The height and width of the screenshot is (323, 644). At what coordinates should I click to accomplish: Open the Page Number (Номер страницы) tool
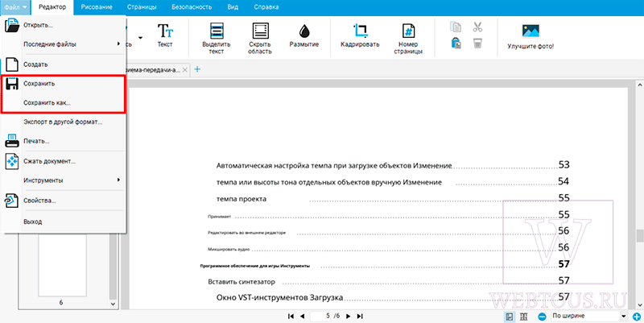408,39
